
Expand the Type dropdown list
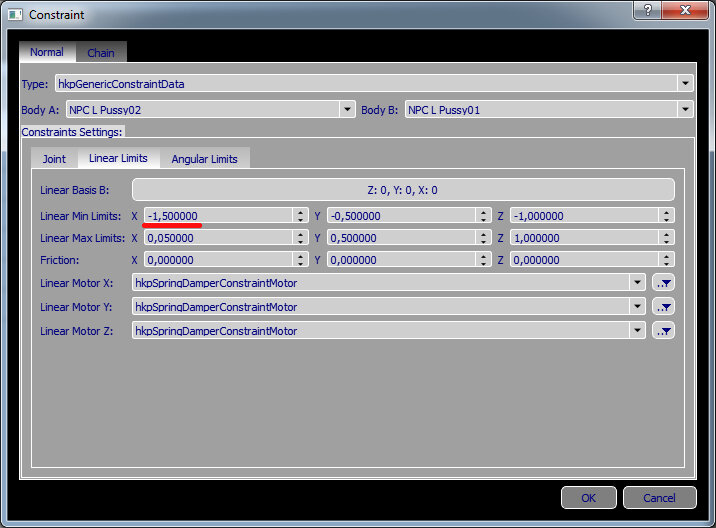tap(685, 84)
